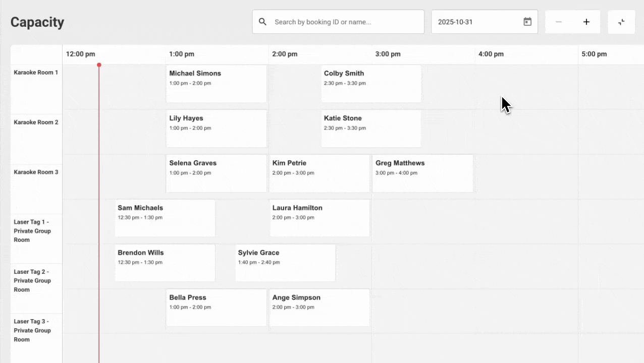The image size is (644, 363).
Task: Select Laura Hamilton booking
Action: [319, 218]
